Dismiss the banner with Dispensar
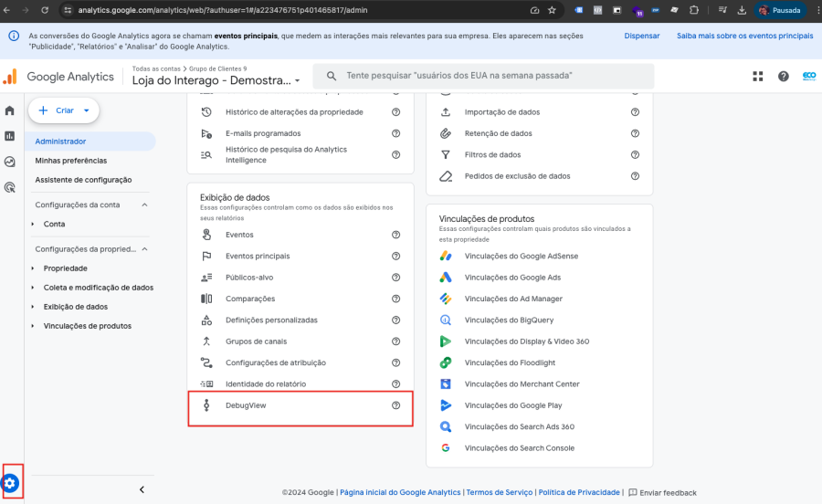 (642, 36)
